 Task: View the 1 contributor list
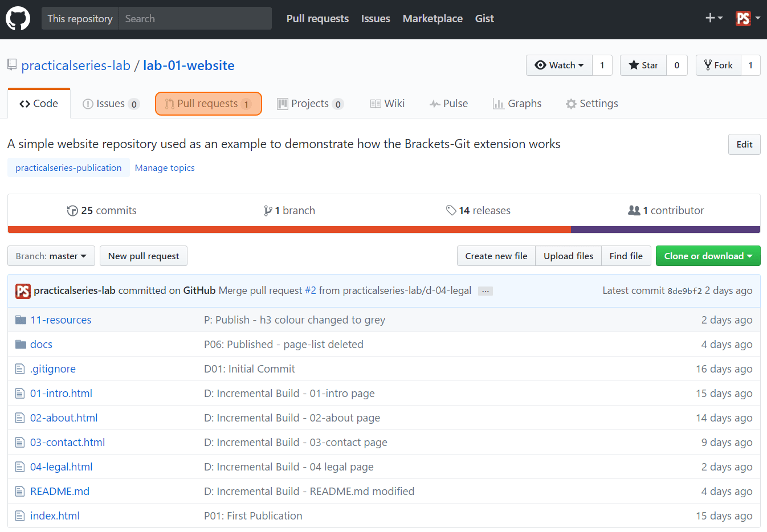[x=666, y=211]
